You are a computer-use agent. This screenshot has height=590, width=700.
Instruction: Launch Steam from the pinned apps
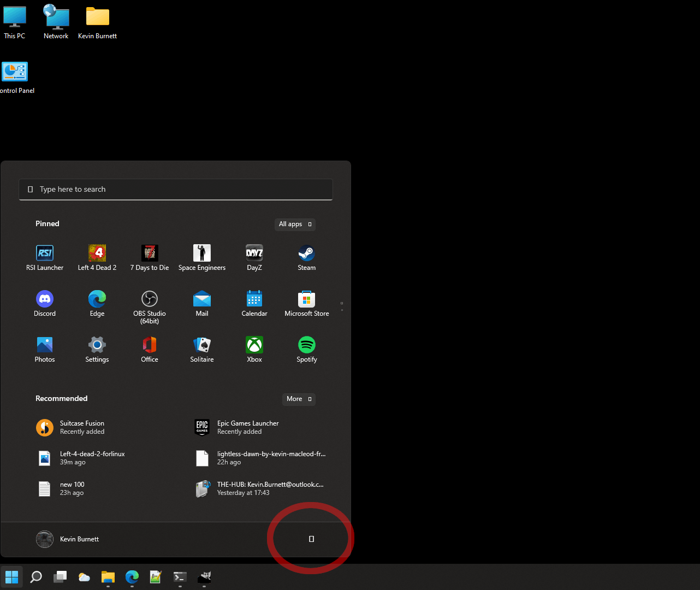[x=306, y=253]
